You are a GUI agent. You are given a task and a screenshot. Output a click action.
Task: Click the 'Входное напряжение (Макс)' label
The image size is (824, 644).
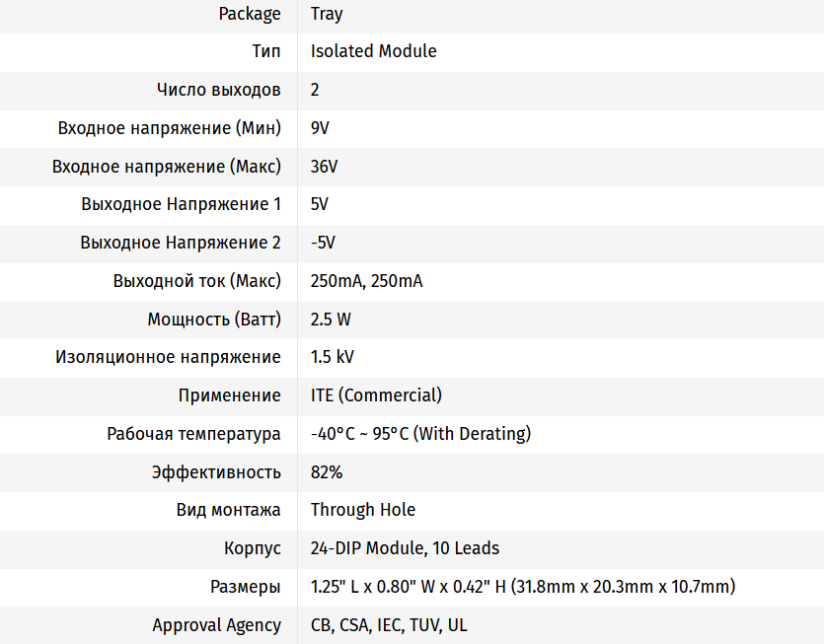(167, 167)
